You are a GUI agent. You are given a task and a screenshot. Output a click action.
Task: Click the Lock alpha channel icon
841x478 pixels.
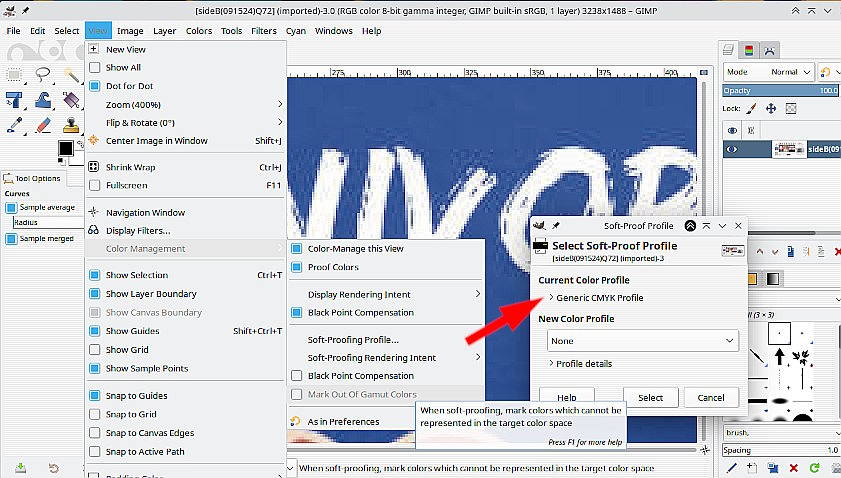[x=791, y=108]
